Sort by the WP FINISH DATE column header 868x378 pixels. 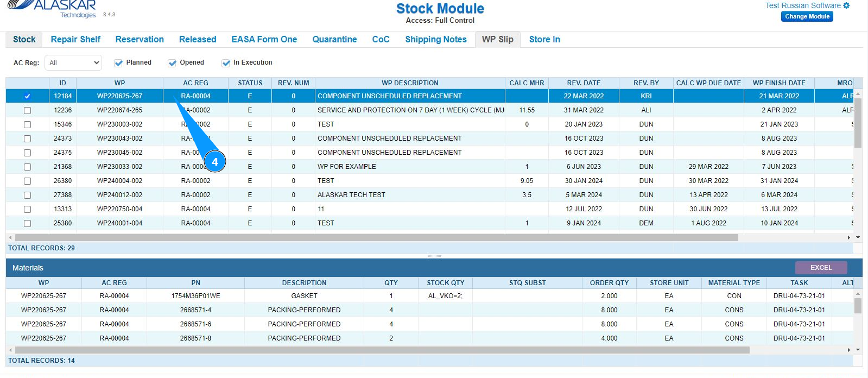pos(778,83)
